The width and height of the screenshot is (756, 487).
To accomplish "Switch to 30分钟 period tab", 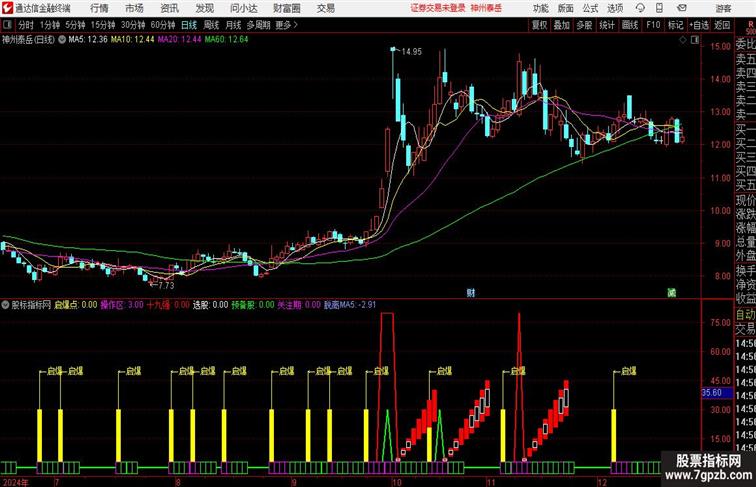I will point(133,25).
